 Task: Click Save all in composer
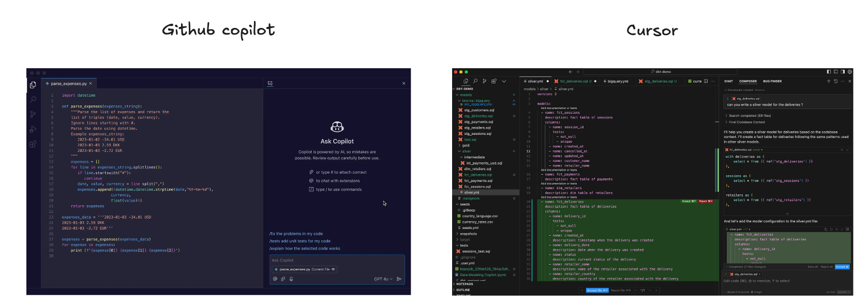point(813,267)
